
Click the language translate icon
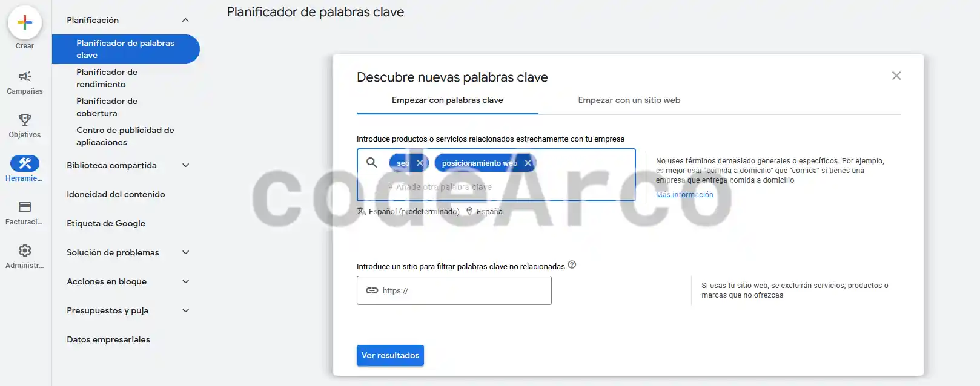(362, 211)
